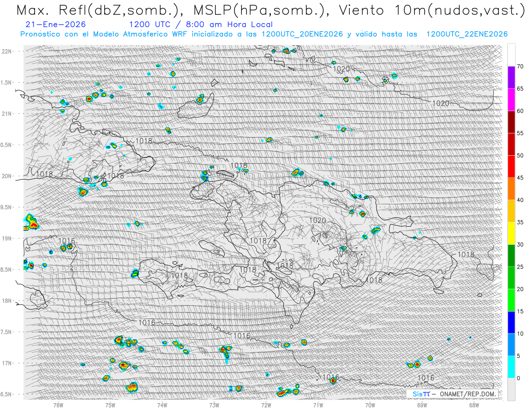Click the "21N" latitude axis label
The height and width of the screenshot is (411, 532).
point(6,114)
